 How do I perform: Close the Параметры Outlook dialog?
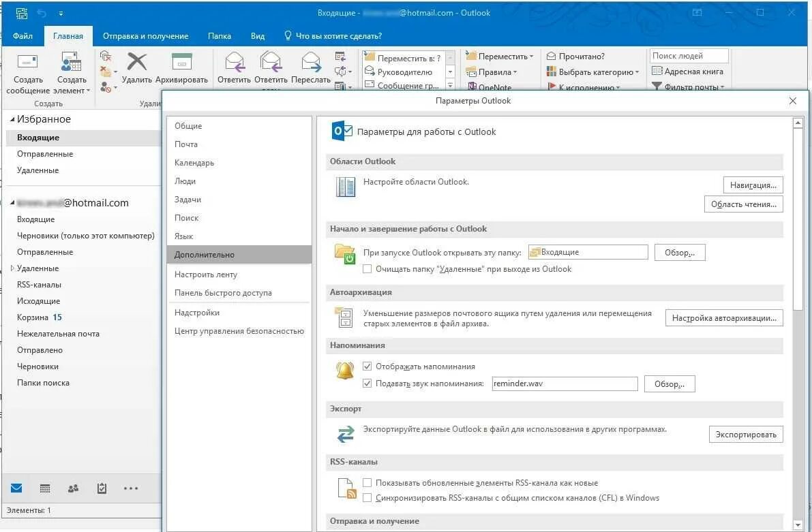click(x=792, y=101)
